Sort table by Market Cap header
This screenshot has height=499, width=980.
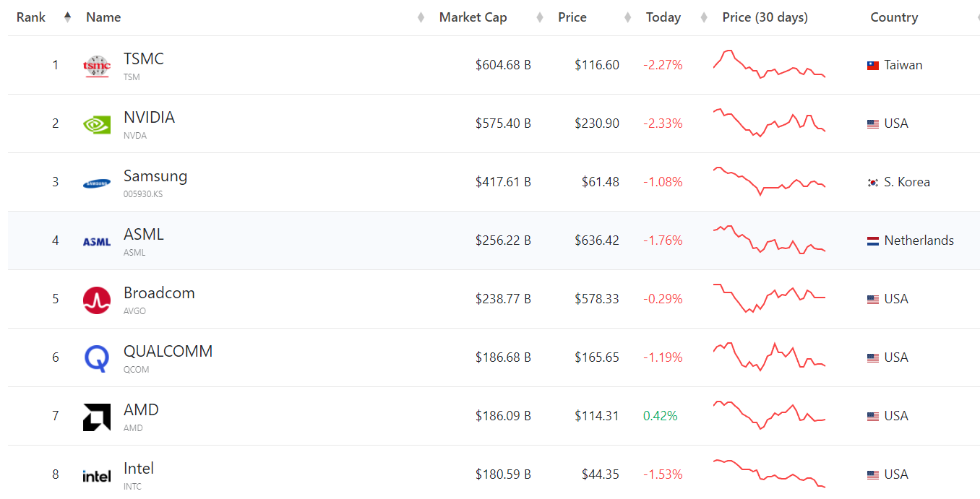[473, 17]
